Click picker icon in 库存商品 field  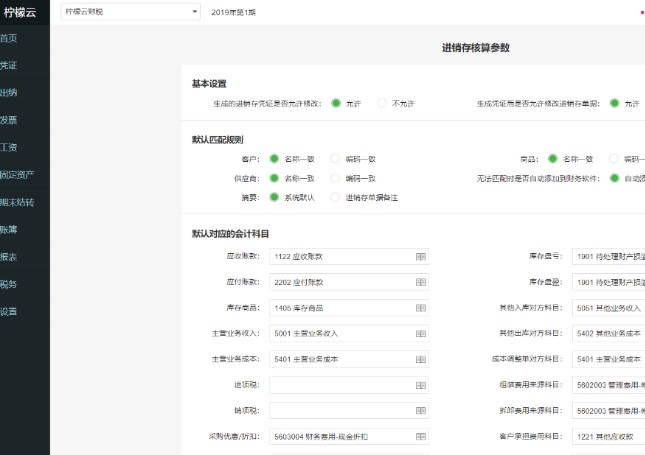point(421,308)
